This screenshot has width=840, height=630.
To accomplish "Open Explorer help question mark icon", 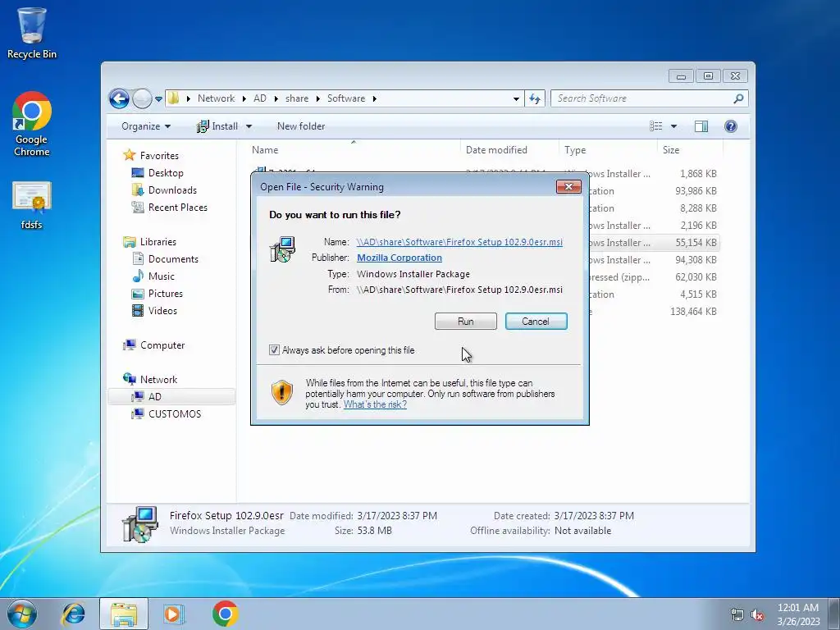I will [731, 126].
